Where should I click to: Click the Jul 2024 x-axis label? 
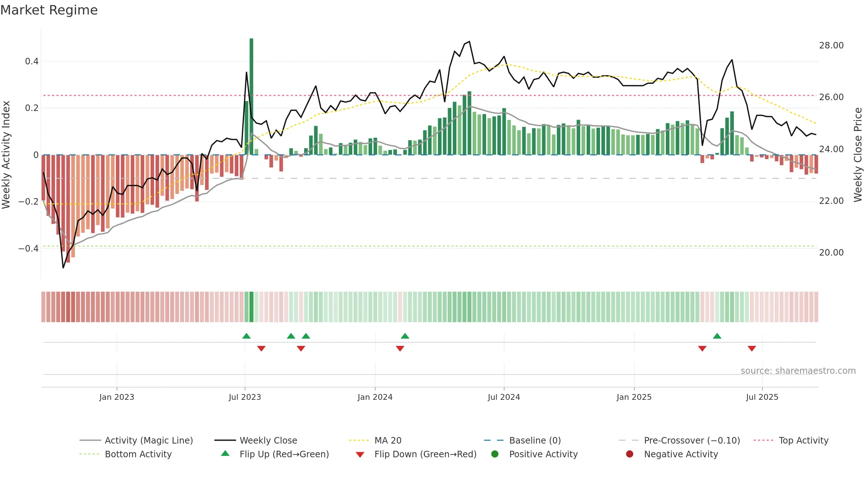pyautogui.click(x=504, y=397)
